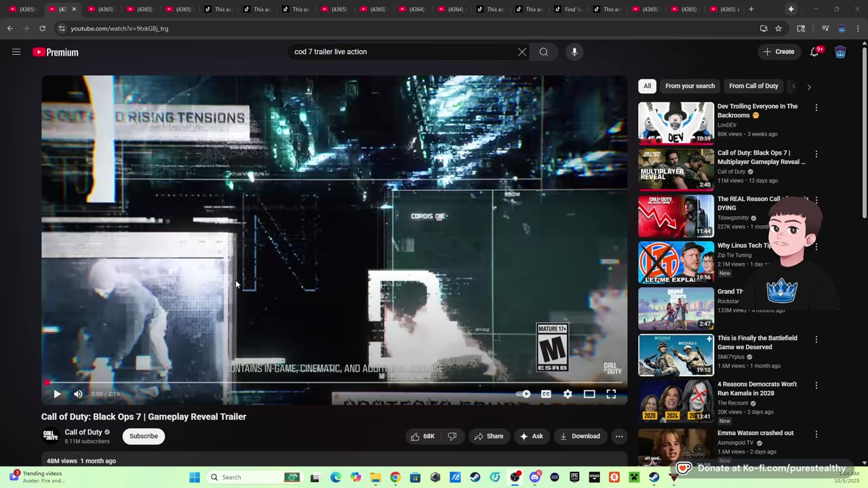Toggle autoplay switch in player
This screenshot has width=868, height=488.
(x=524, y=394)
